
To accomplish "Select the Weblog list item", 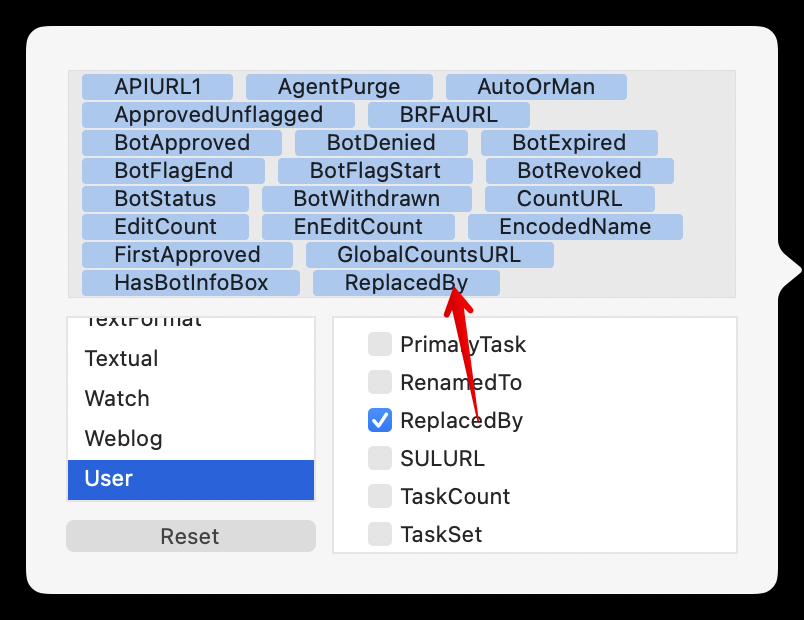I will 191,438.
